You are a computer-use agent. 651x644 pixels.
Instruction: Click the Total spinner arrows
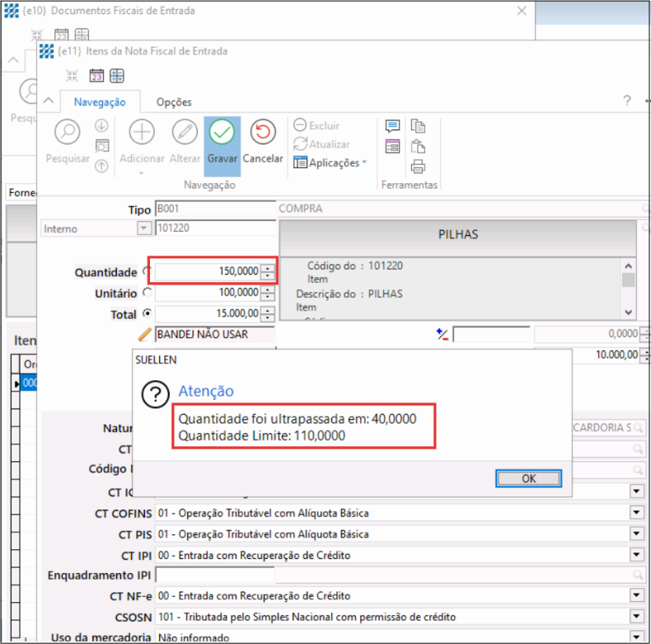pos(268,313)
